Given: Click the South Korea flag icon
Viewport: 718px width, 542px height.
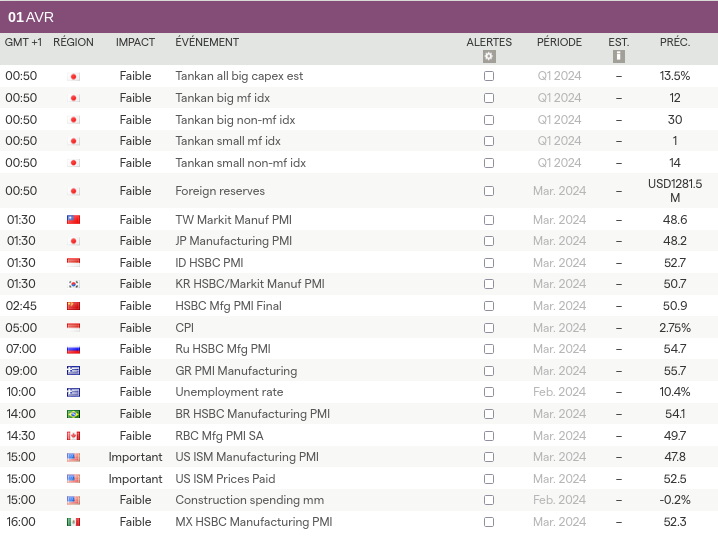Looking at the screenshot, I should pyautogui.click(x=73, y=285).
